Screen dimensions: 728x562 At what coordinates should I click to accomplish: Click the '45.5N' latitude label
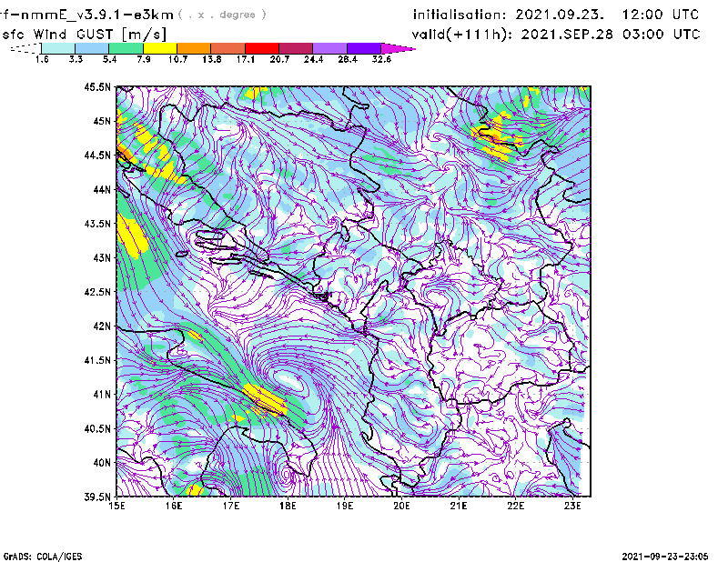click(x=97, y=86)
